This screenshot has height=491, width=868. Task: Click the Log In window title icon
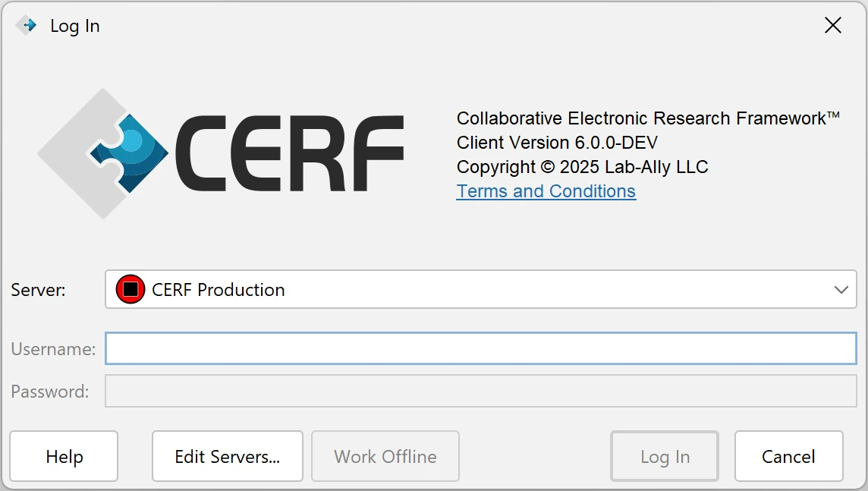(27, 26)
